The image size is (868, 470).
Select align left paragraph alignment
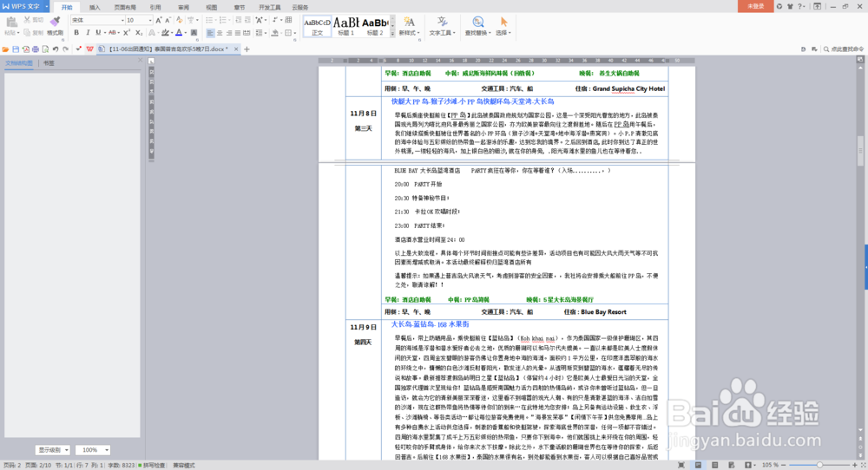pos(210,33)
